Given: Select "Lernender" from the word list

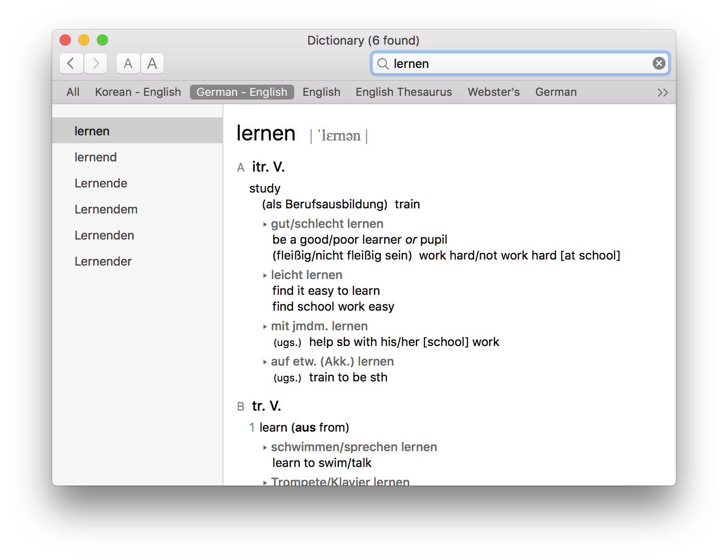Looking at the screenshot, I should click(103, 261).
